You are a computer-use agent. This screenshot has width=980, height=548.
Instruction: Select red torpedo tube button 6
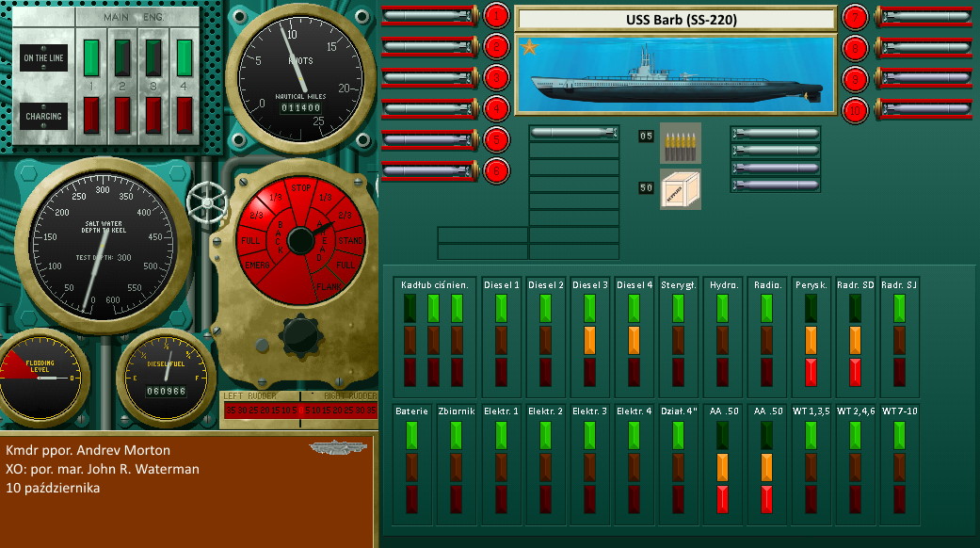coord(495,170)
